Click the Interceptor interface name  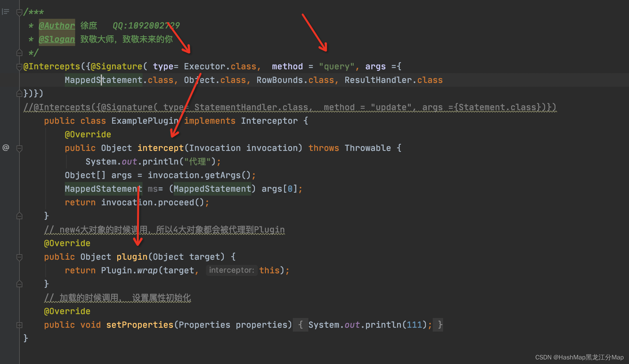point(269,121)
